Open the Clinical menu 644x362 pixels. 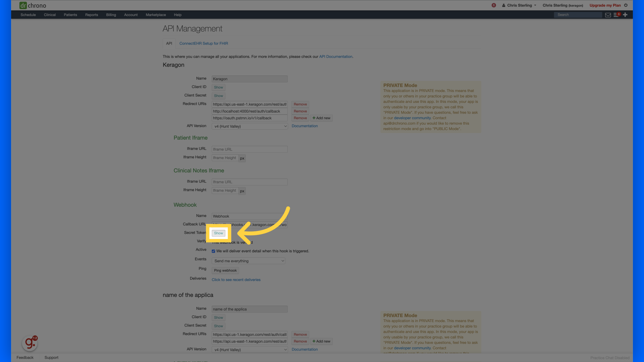point(50,15)
